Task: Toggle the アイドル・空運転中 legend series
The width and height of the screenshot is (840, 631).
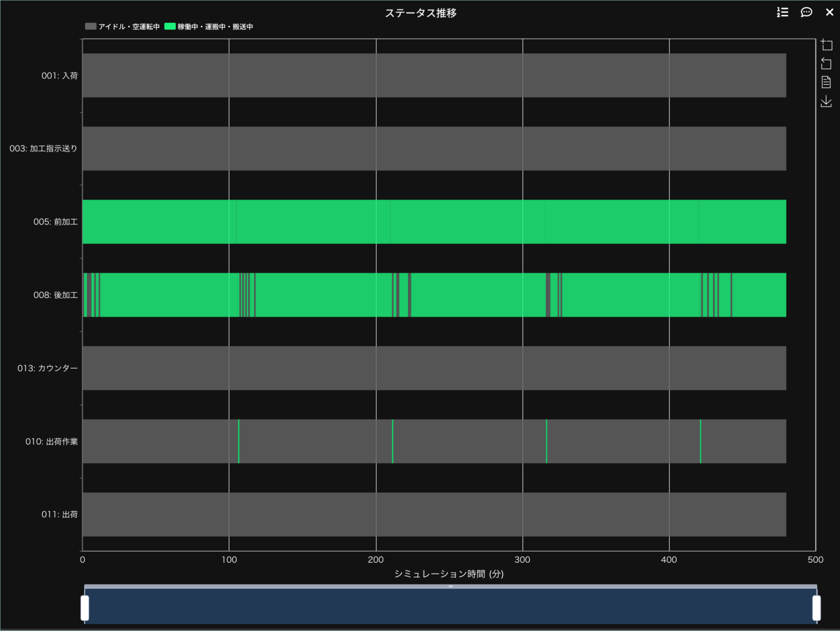Action: (123, 27)
